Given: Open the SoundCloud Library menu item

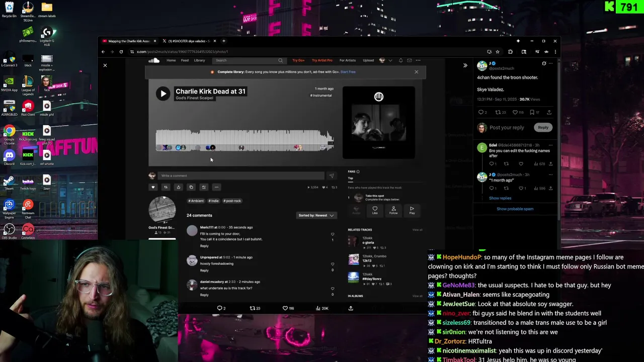Looking at the screenshot, I should [199, 60].
